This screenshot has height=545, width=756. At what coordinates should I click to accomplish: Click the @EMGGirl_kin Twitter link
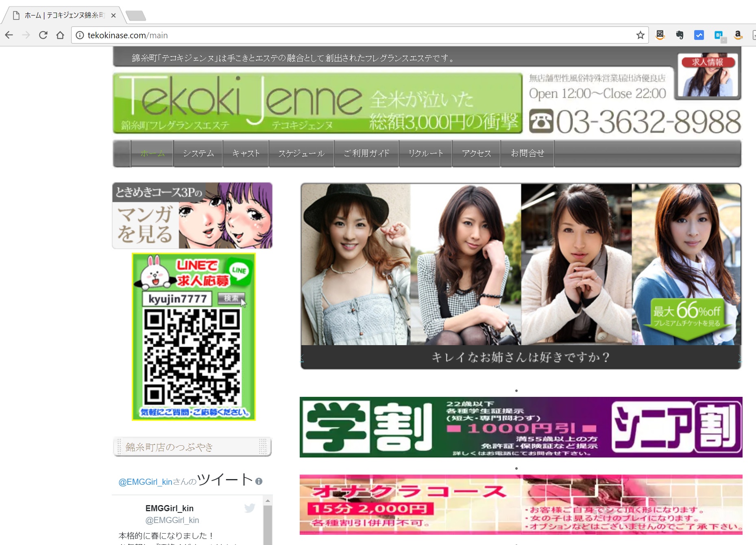(145, 482)
